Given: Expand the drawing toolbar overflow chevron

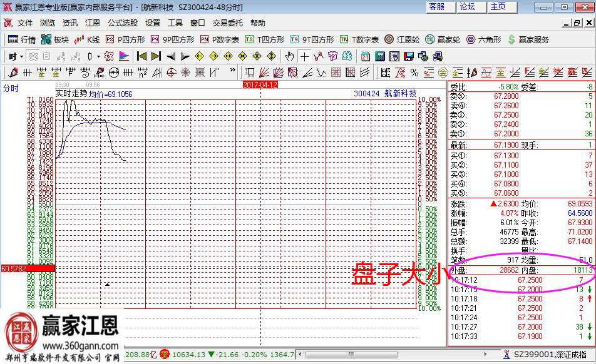Looking at the screenshot, I should coord(233,71).
